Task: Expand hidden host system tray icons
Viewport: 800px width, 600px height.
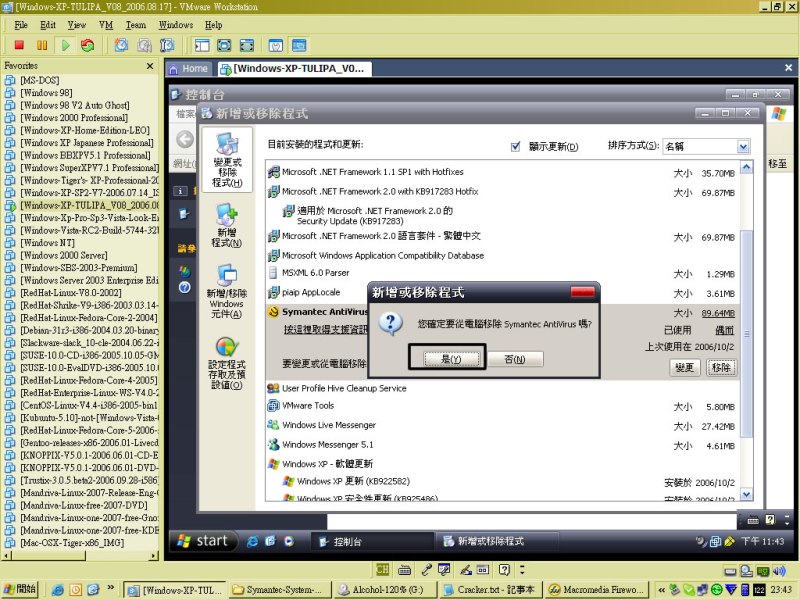Action: click(x=661, y=590)
